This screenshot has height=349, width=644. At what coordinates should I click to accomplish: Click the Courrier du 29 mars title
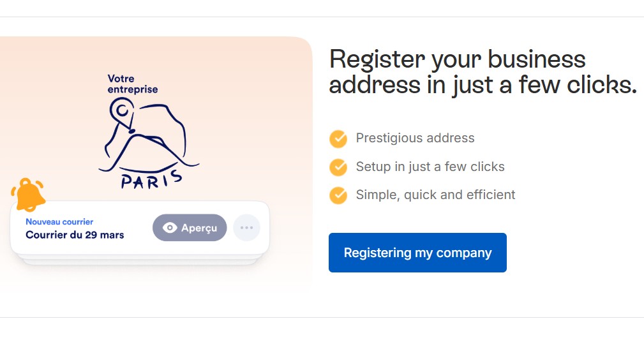pos(75,235)
